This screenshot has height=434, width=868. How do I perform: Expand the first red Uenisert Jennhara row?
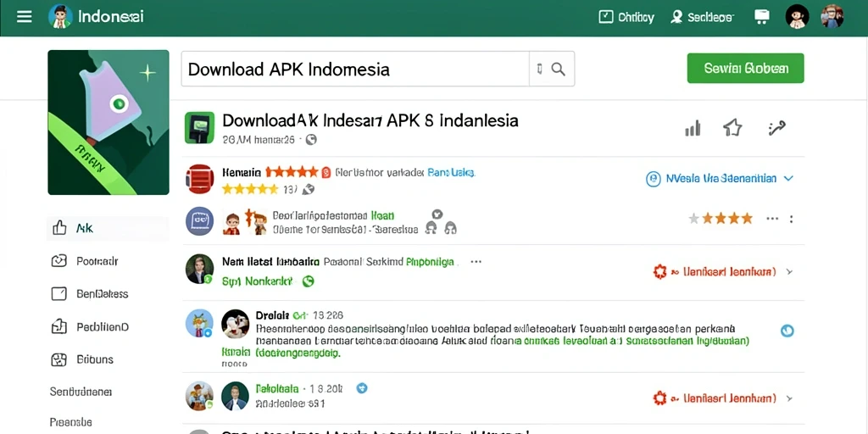click(724, 272)
